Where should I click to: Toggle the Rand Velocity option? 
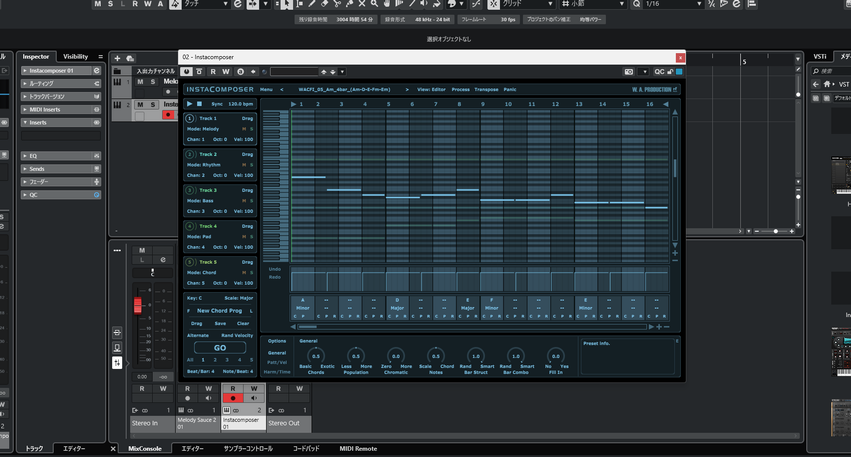tap(237, 335)
